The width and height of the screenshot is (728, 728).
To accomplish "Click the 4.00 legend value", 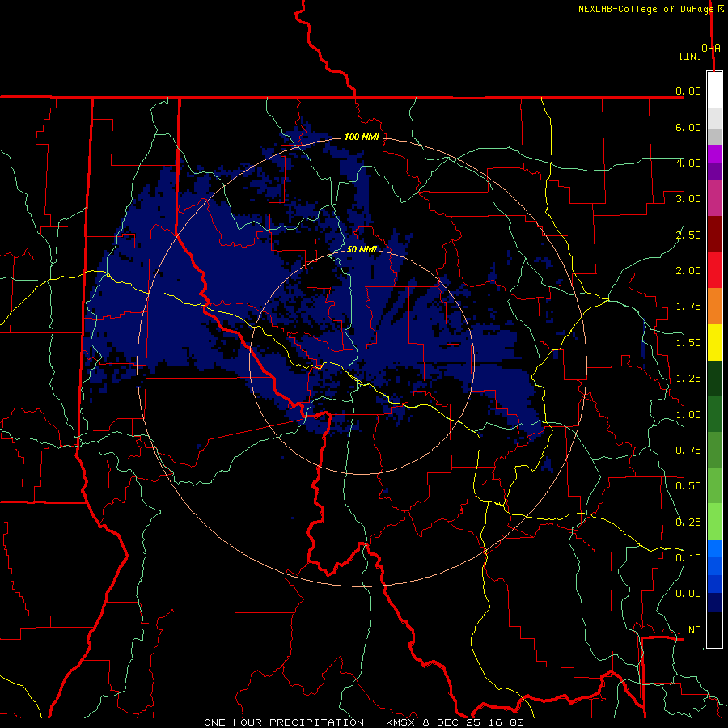I will click(688, 163).
